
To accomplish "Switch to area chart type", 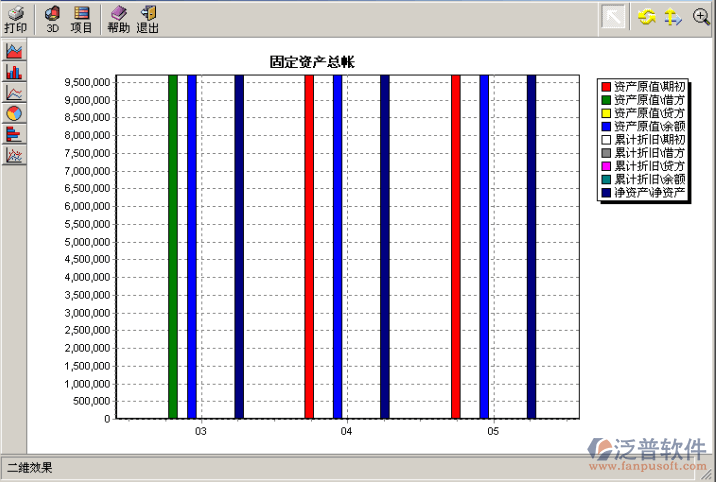I will click(14, 51).
